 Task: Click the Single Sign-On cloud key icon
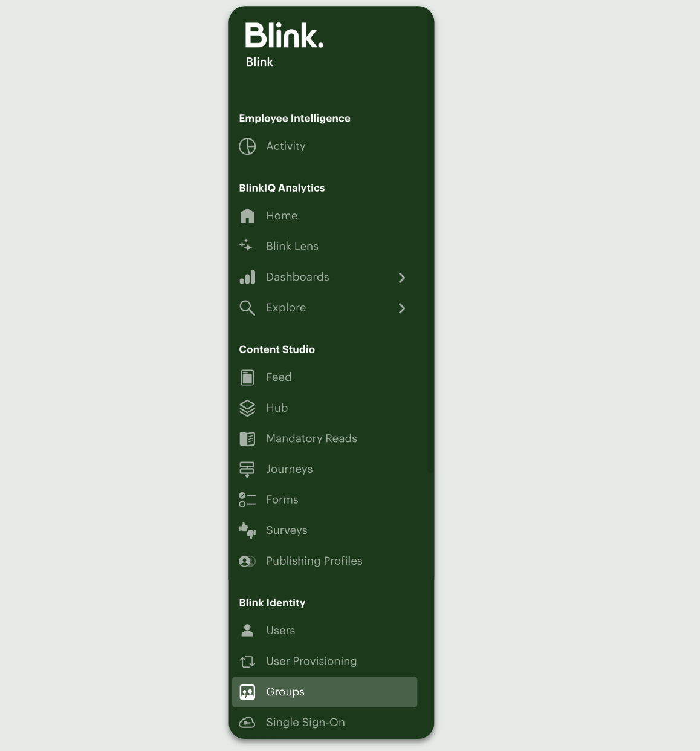[247, 723]
